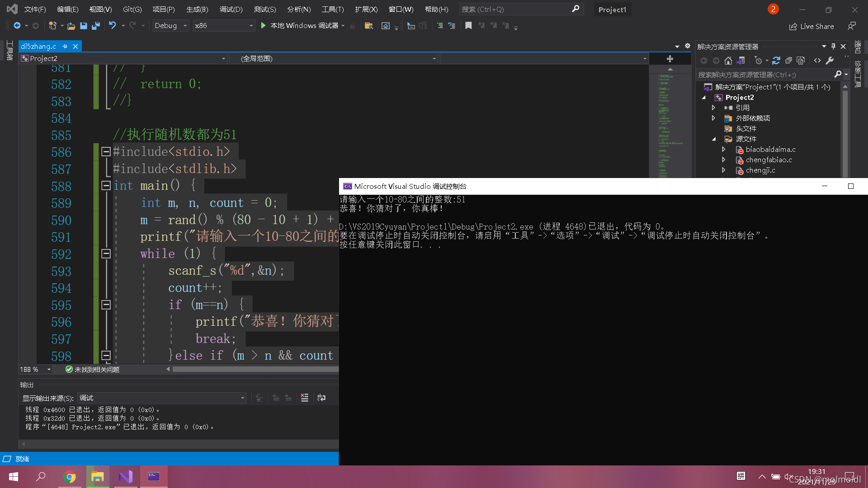Open the global scope (全局范围) dropdown
868x488 pixels.
click(334, 59)
